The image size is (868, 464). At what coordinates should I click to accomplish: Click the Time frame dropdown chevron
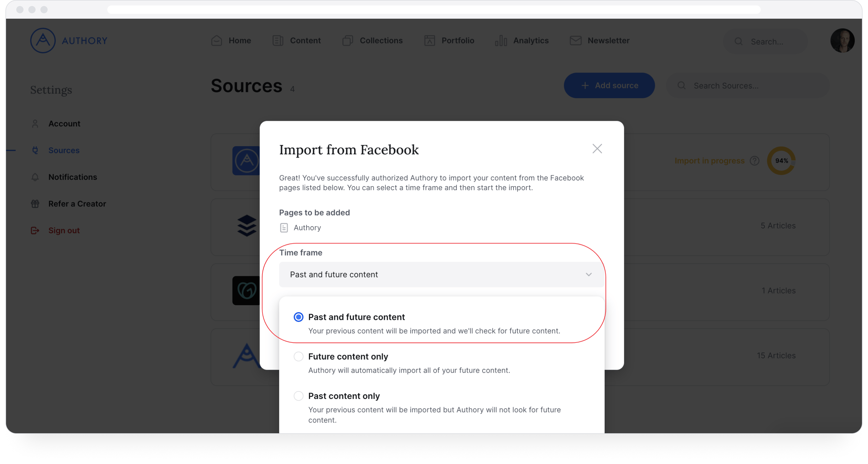pos(588,274)
